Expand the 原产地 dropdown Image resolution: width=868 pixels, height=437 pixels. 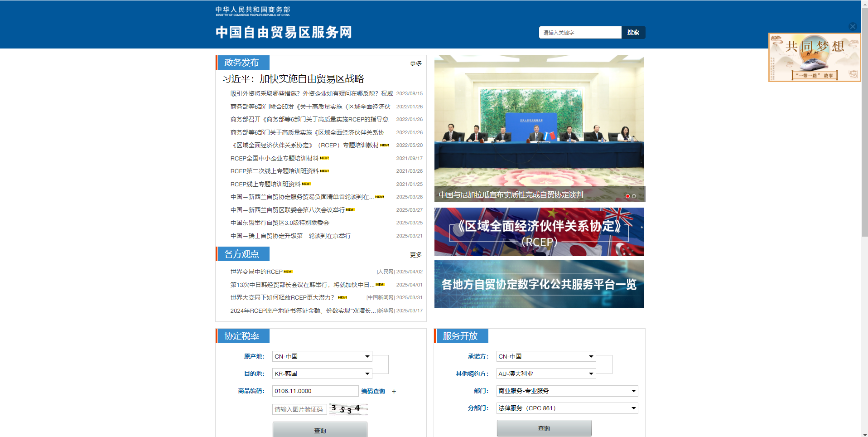322,357
